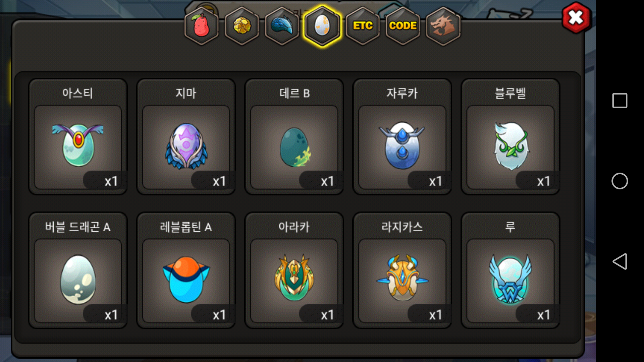The width and height of the screenshot is (644, 362).
Task: Tap the Android home circle button
Action: (620, 181)
